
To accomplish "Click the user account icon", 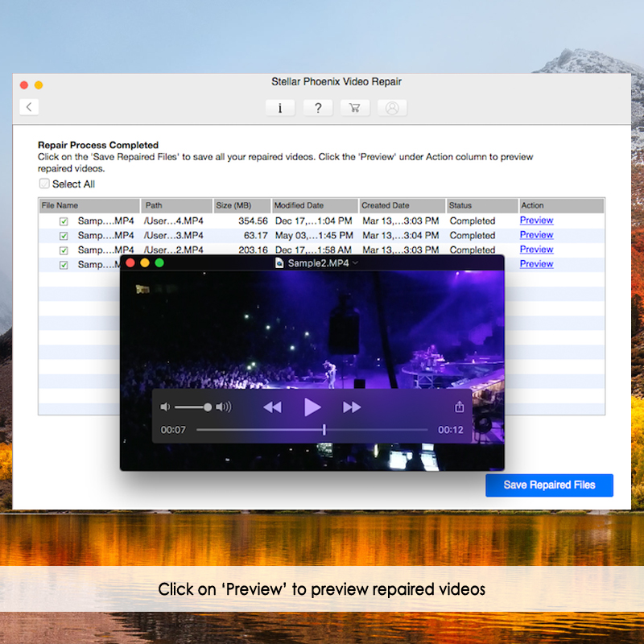I will point(392,108).
